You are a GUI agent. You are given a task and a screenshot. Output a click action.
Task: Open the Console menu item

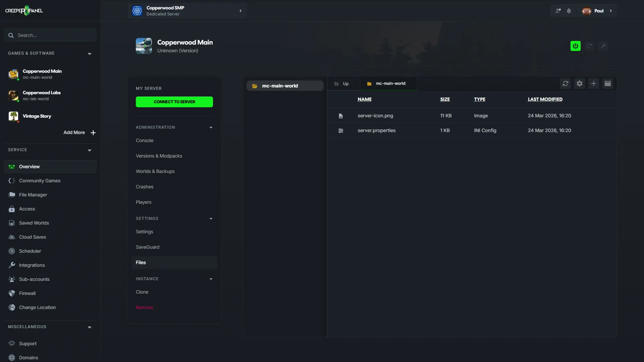(x=145, y=140)
